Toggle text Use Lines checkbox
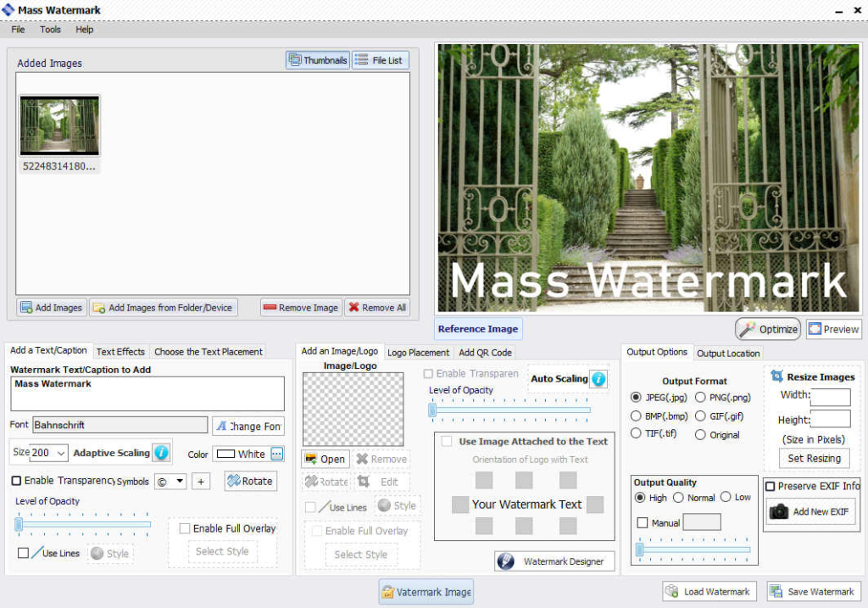Image resolution: width=868 pixels, height=608 pixels. (x=23, y=553)
